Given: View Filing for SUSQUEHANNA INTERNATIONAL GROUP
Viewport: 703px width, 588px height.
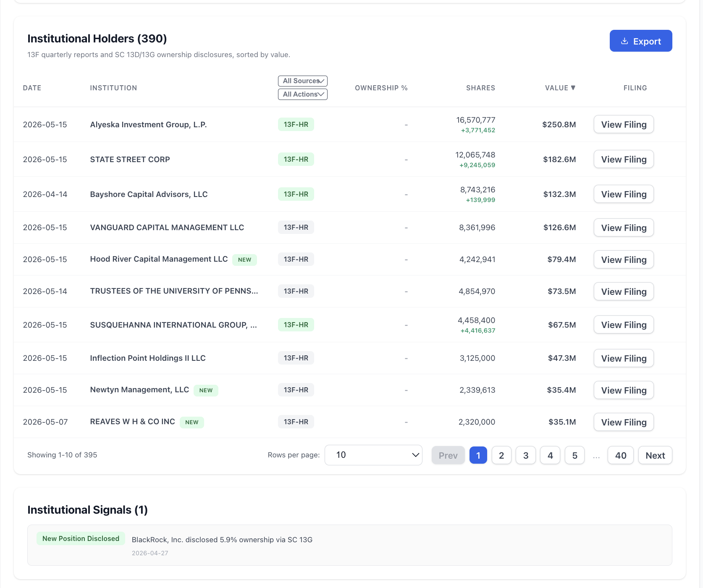Looking at the screenshot, I should pyautogui.click(x=624, y=325).
